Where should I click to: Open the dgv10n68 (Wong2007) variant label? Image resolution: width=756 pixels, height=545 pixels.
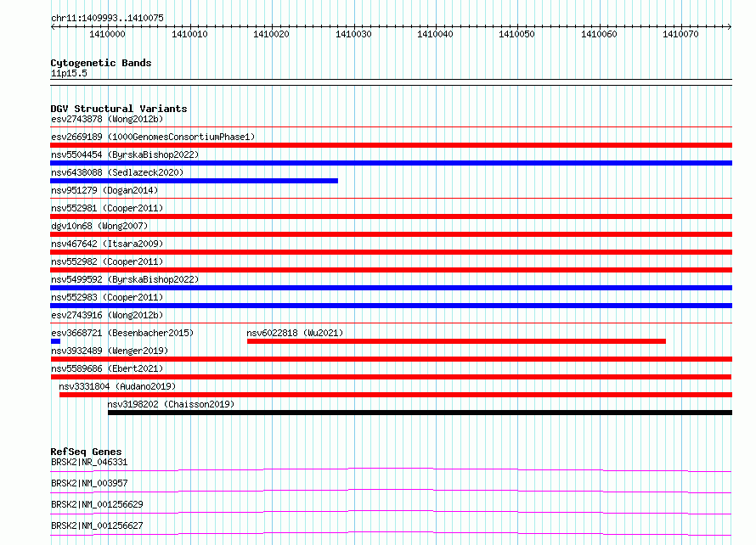pyautogui.click(x=99, y=226)
